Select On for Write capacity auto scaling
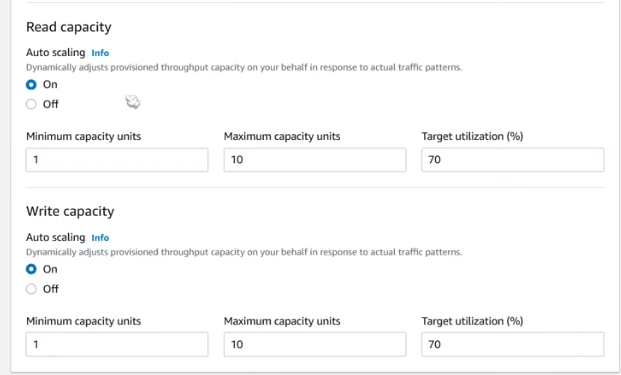 point(31,269)
